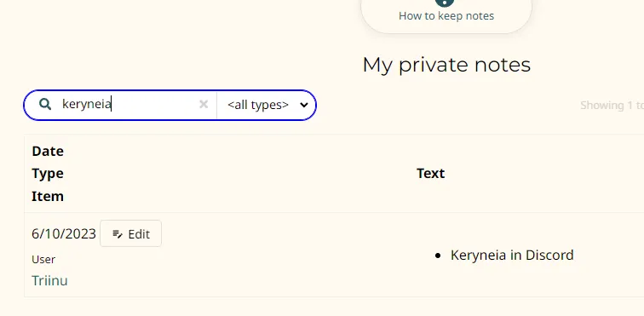Edit the 6/10/2023 note
The height and width of the screenshot is (316, 644).
pyautogui.click(x=130, y=234)
